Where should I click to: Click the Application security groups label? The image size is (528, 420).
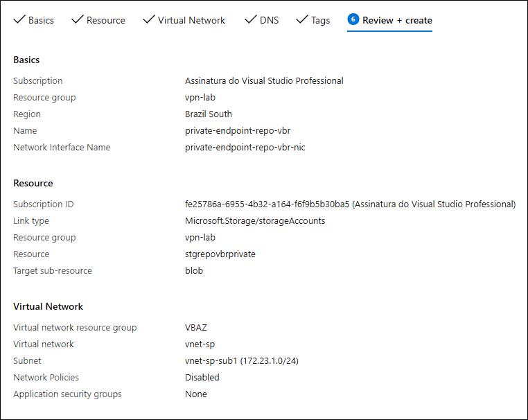click(x=67, y=394)
